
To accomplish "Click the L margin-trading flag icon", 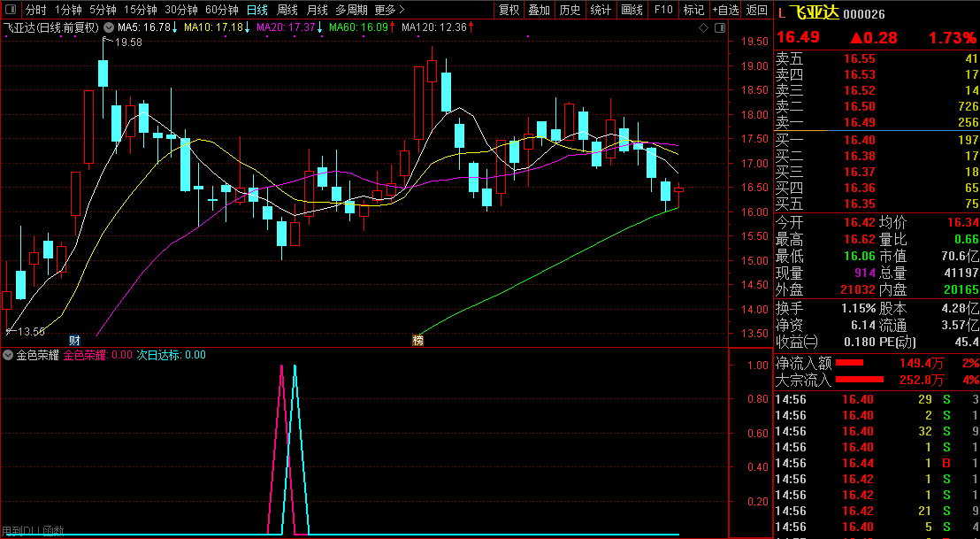I will pyautogui.click(x=781, y=13).
